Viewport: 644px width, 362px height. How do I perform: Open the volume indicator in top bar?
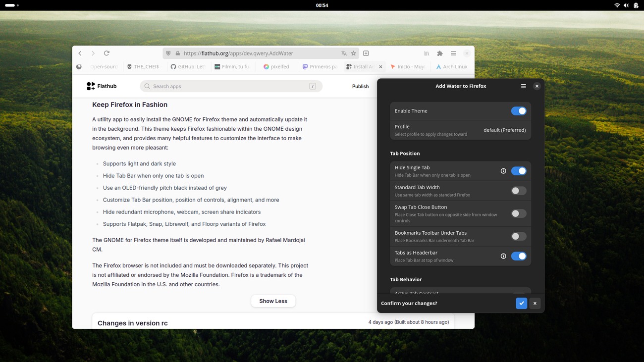626,5
